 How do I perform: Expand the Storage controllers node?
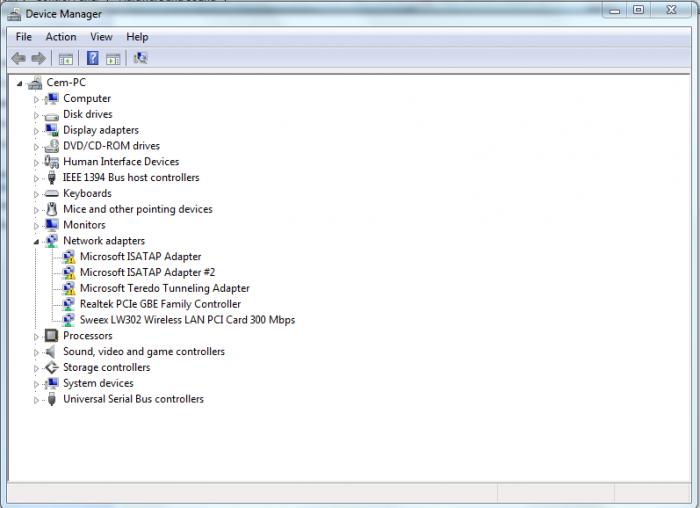36,369
